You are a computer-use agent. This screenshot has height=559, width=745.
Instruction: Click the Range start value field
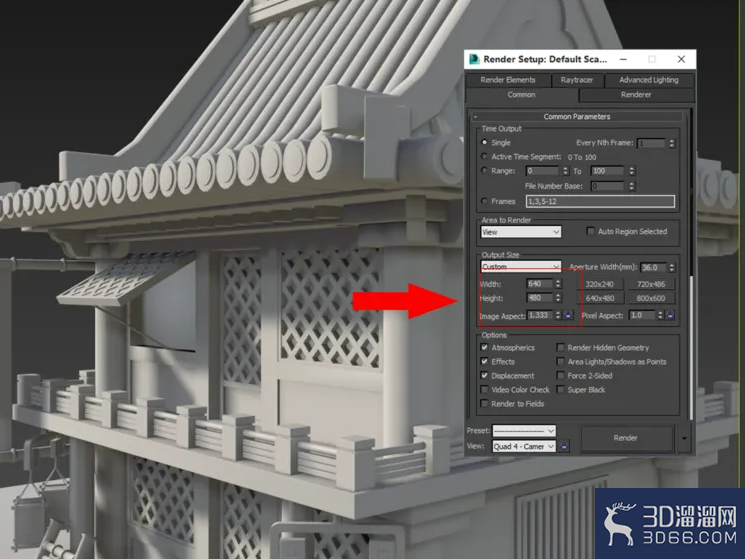coord(543,171)
